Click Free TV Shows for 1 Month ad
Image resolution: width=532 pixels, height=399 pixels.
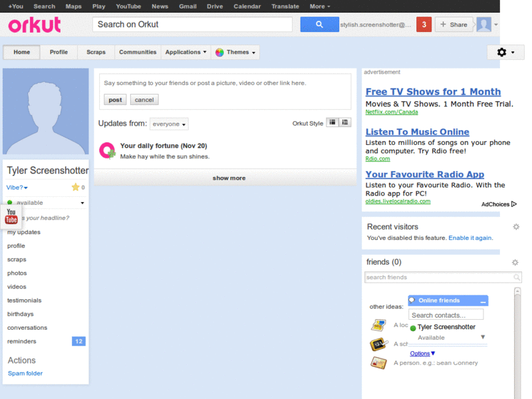433,92
